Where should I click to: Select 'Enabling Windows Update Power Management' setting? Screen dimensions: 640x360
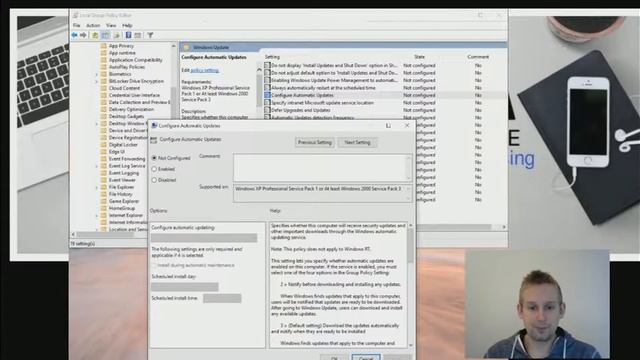click(335, 80)
